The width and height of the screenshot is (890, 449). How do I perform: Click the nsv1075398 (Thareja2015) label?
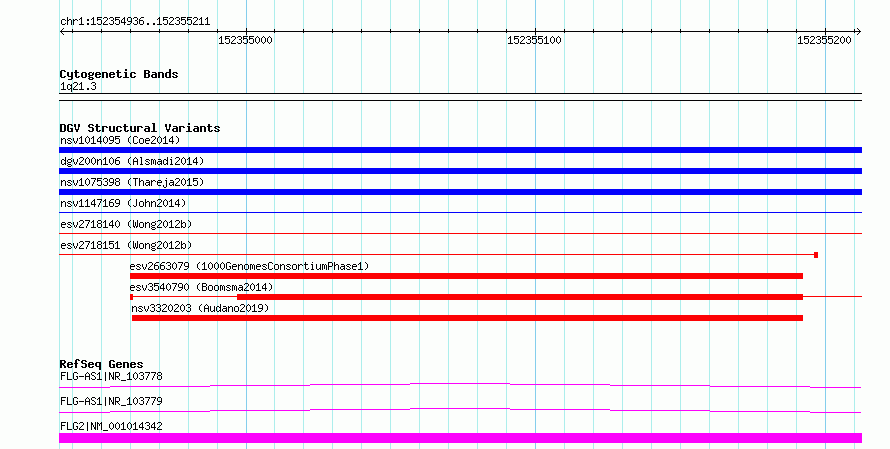pos(132,182)
